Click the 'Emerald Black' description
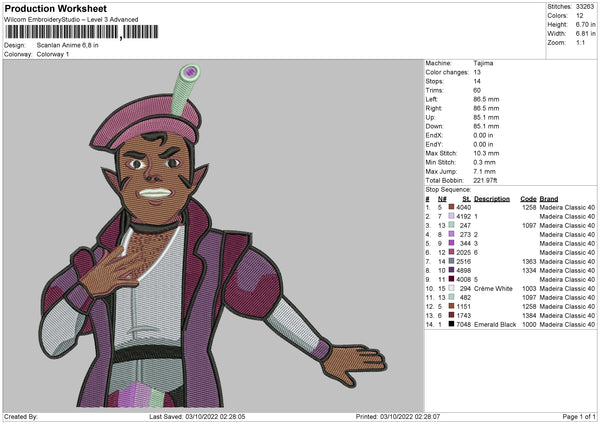The height and width of the screenshot is (424, 600). (x=495, y=325)
